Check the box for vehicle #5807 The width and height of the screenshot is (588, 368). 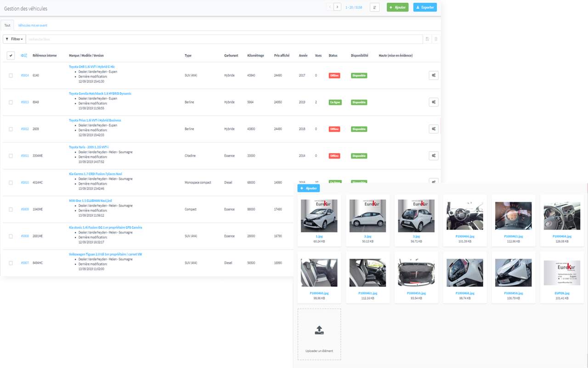[11, 263]
